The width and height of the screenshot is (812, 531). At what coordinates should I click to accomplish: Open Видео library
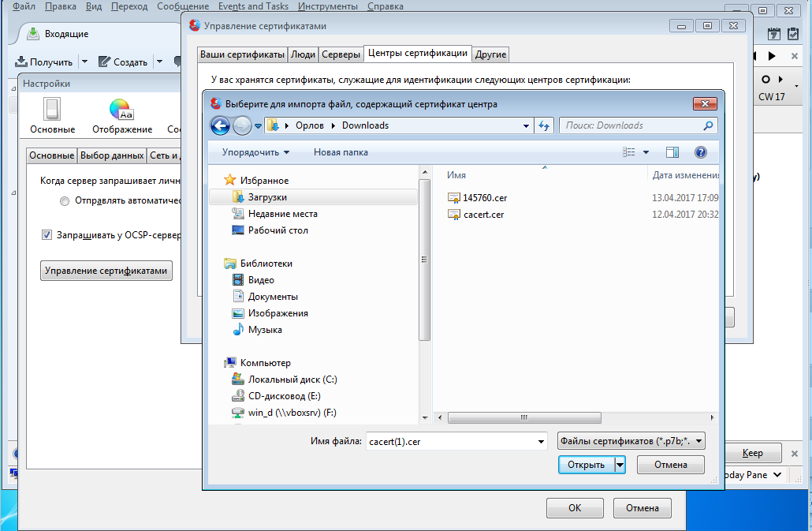[253, 280]
